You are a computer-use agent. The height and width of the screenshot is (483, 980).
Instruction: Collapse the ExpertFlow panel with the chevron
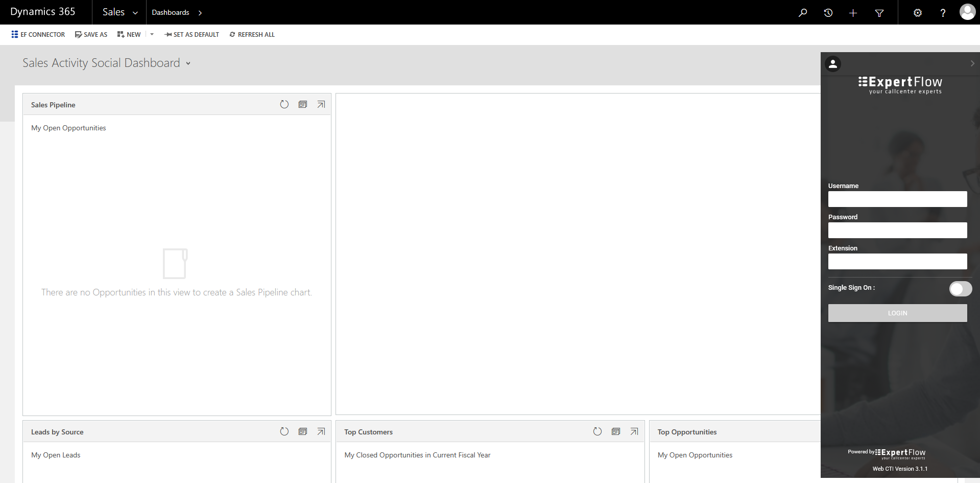tap(972, 63)
